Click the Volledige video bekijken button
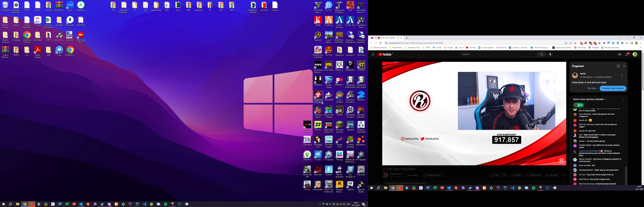Viewport: 644px width, 207px height. click(x=613, y=88)
